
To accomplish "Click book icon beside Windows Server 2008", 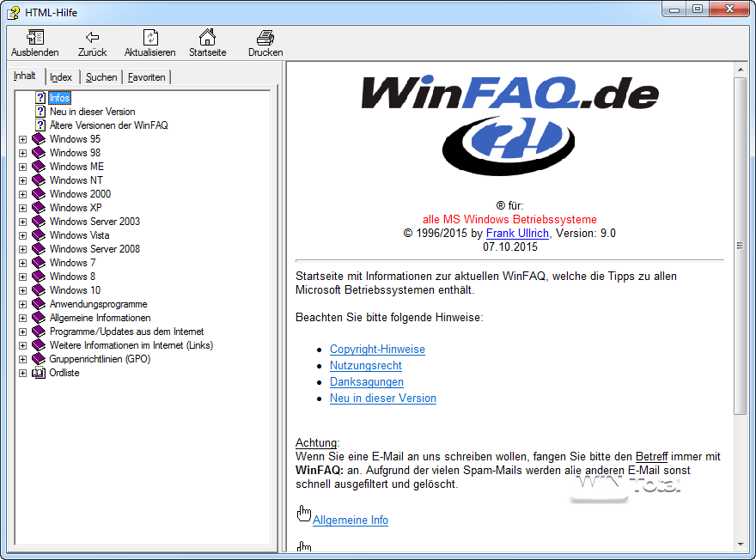I will (x=39, y=249).
